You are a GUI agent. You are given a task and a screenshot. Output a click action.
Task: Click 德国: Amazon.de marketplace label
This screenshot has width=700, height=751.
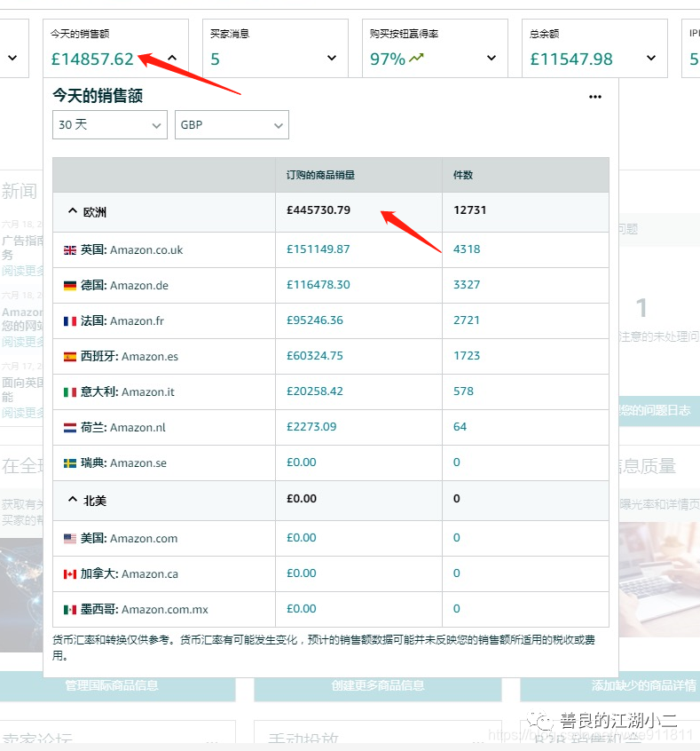point(124,286)
